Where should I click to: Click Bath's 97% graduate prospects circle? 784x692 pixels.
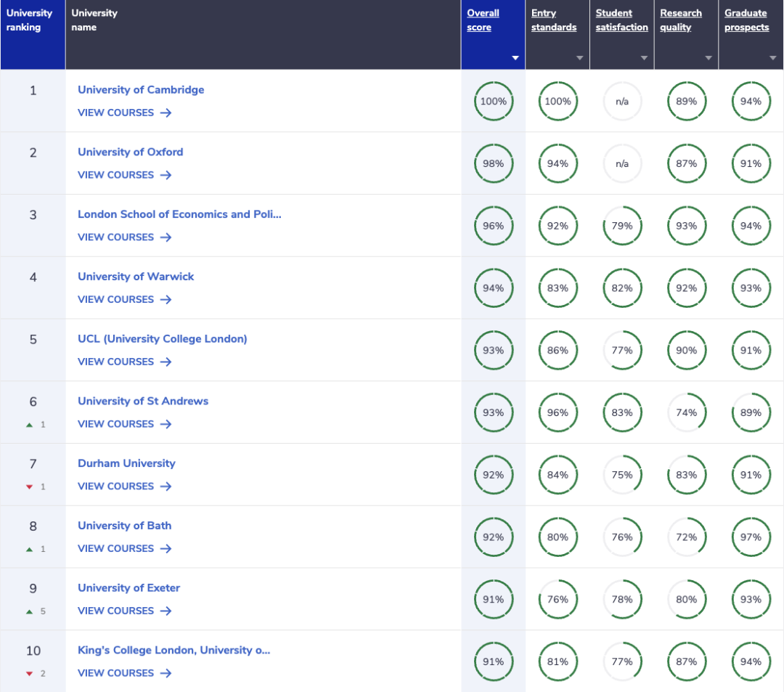[x=751, y=537]
